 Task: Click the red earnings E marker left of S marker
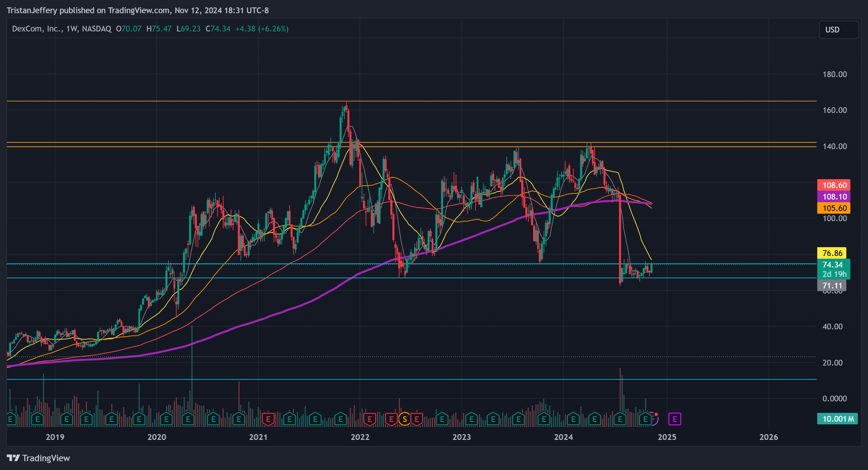pyautogui.click(x=391, y=419)
